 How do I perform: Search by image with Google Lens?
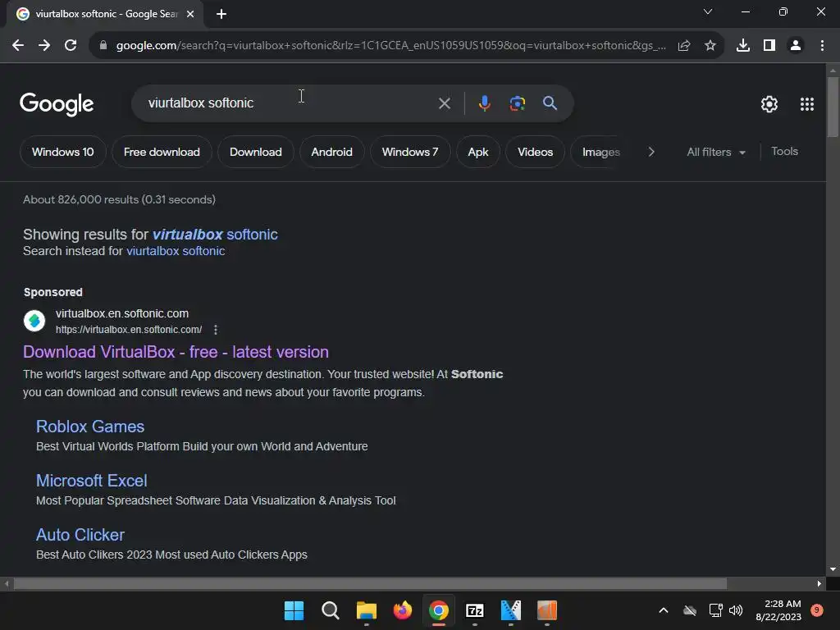pyautogui.click(x=518, y=103)
